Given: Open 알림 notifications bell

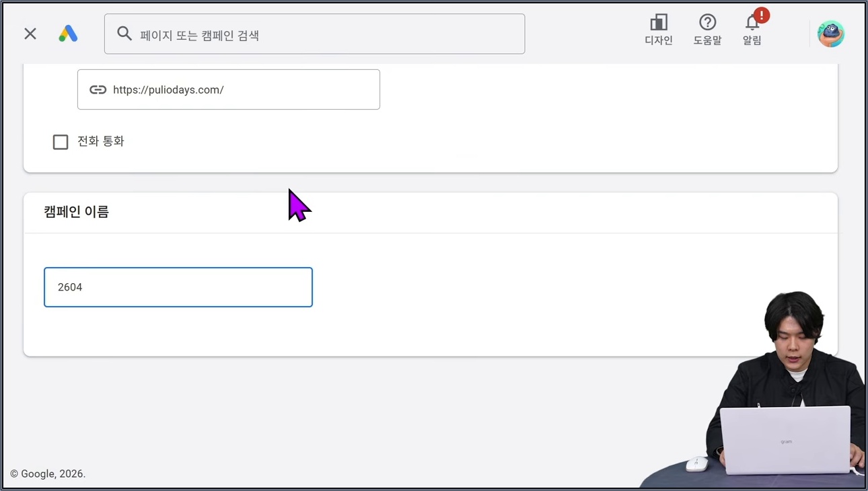Looking at the screenshot, I should (752, 30).
